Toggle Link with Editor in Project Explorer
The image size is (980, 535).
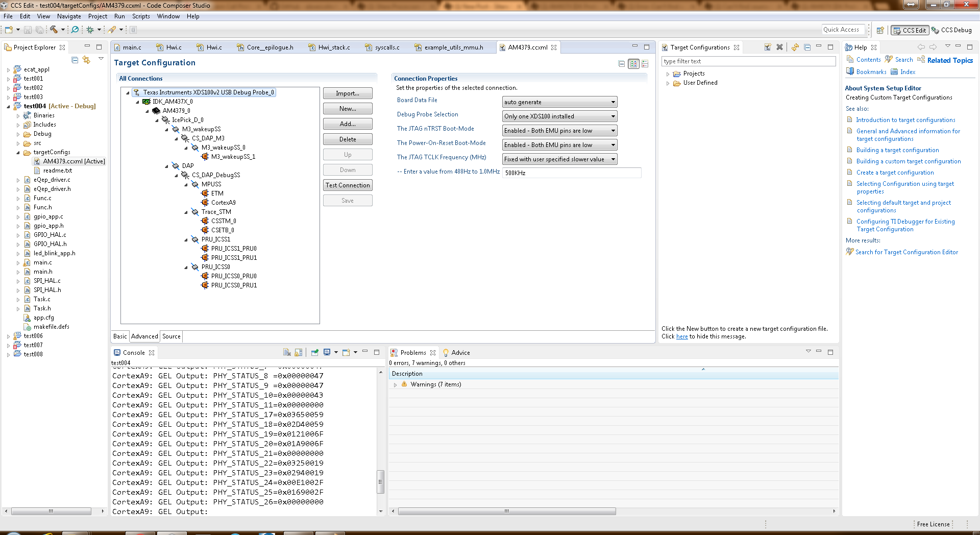pyautogui.click(x=87, y=60)
